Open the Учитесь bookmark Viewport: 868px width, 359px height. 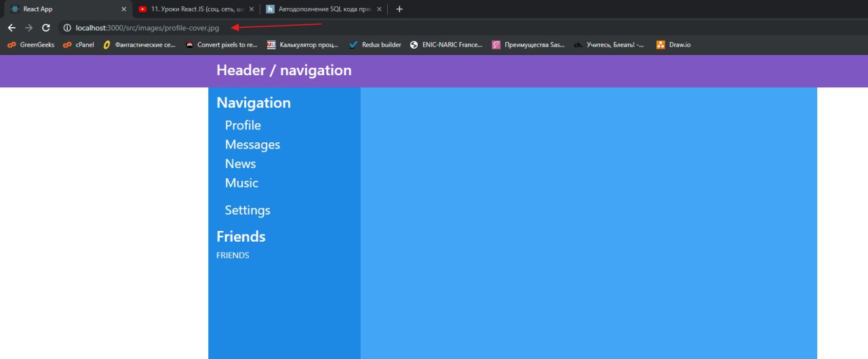pyautogui.click(x=609, y=45)
